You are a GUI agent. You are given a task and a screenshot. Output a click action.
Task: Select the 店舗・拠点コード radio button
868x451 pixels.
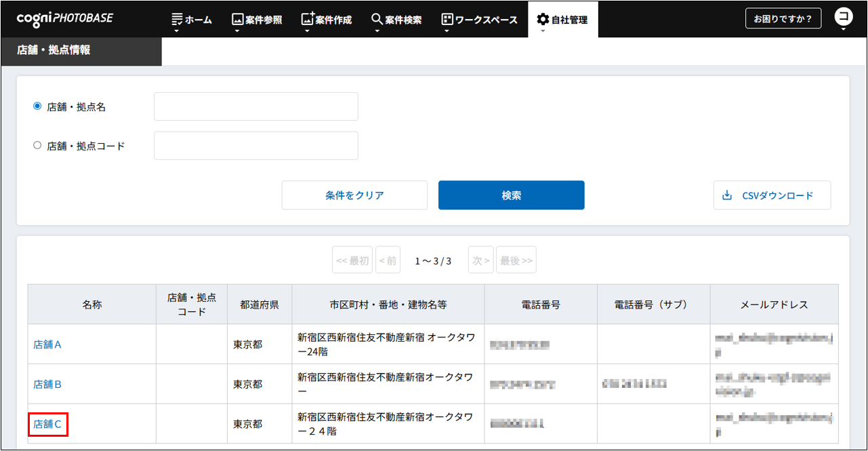click(37, 145)
